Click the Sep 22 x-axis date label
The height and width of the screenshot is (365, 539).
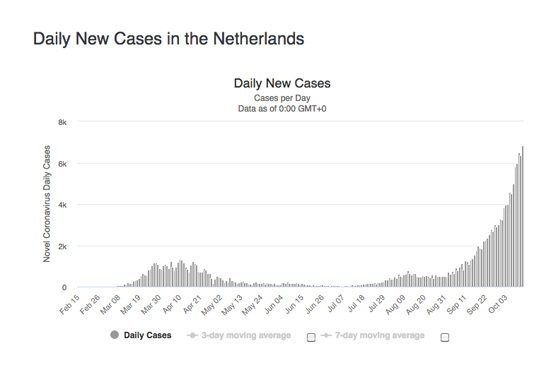477,305
